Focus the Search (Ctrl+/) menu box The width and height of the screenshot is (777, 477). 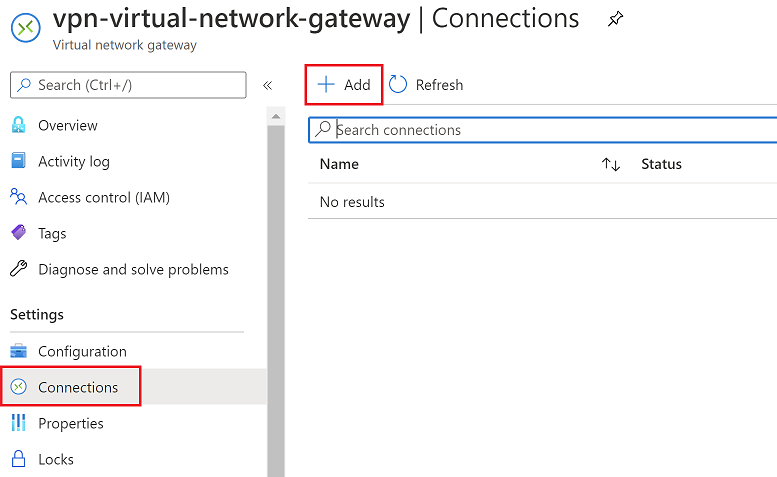click(128, 85)
